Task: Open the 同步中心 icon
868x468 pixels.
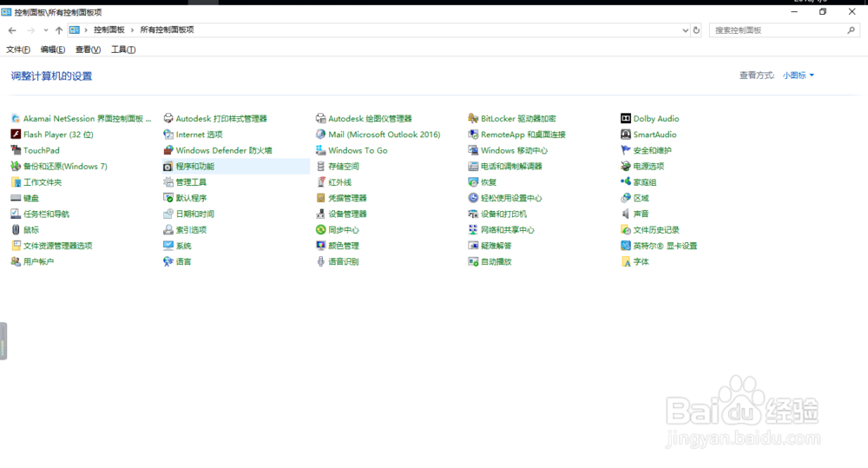Action: 320,230
